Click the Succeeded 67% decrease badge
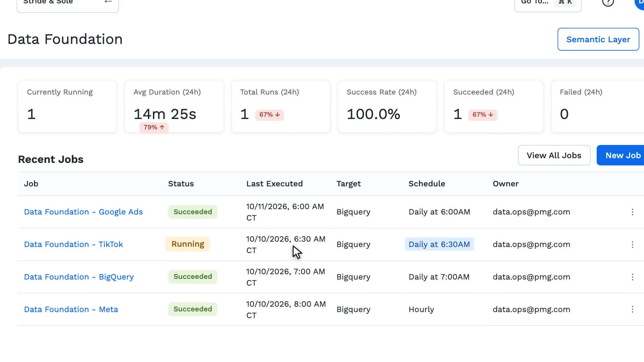The image size is (644, 362). click(483, 115)
